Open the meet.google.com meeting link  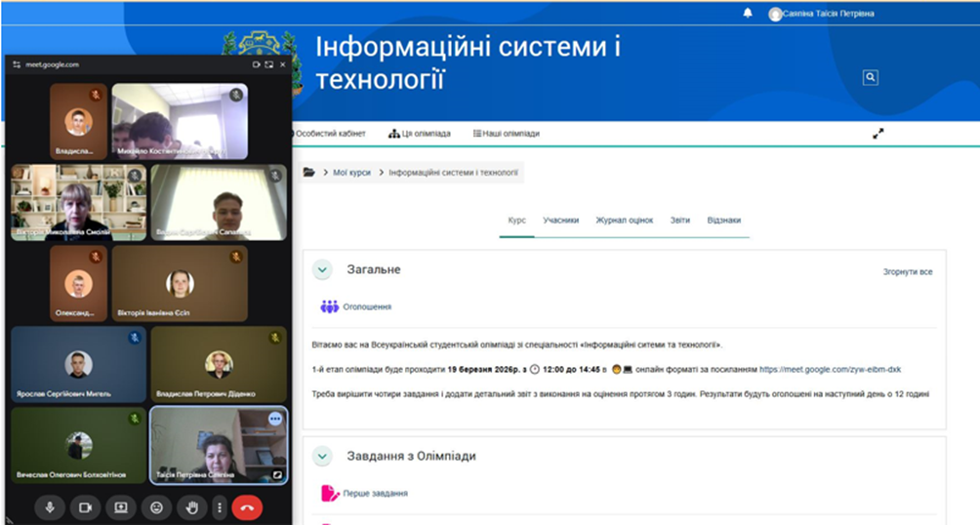click(x=830, y=370)
